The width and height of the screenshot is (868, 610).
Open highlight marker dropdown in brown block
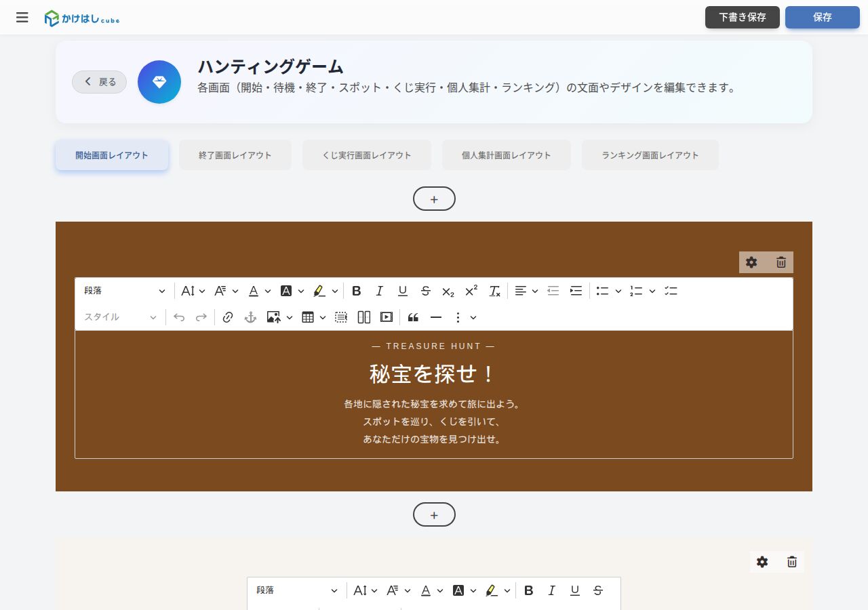tap(325, 291)
